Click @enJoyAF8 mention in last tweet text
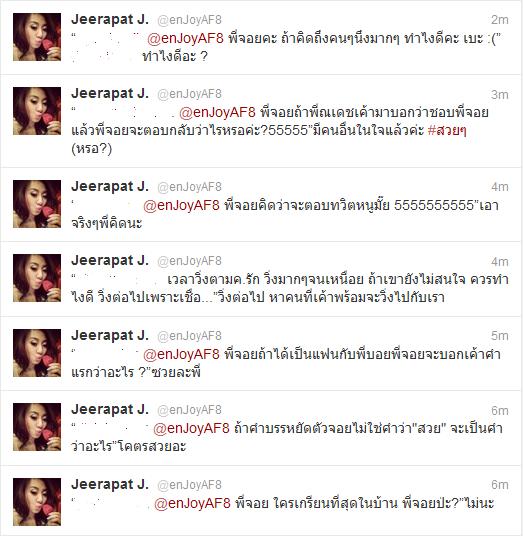 pos(192,503)
